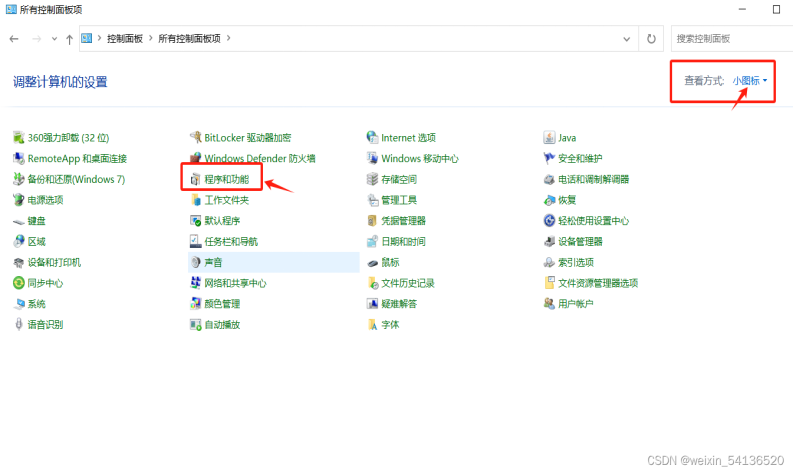
Task: Click the 颜色管理 icon
Action: pyautogui.click(x=195, y=304)
